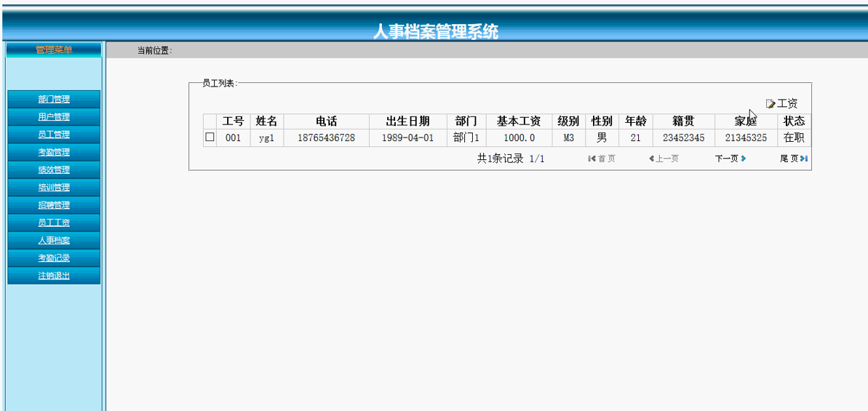Image resolution: width=868 pixels, height=411 pixels.
Task: Click the 状态 column header
Action: tap(795, 121)
